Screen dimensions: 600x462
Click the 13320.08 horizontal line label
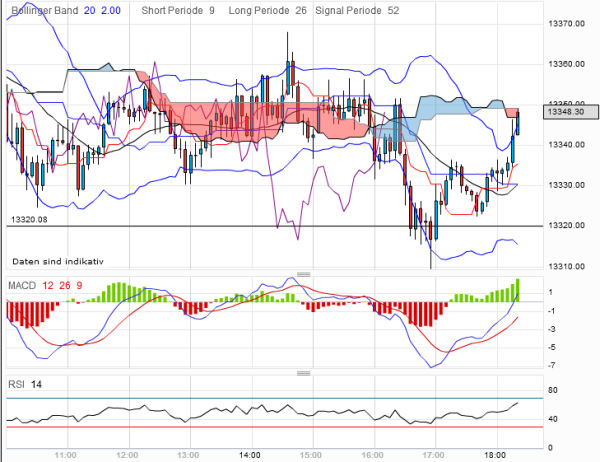[x=29, y=219]
